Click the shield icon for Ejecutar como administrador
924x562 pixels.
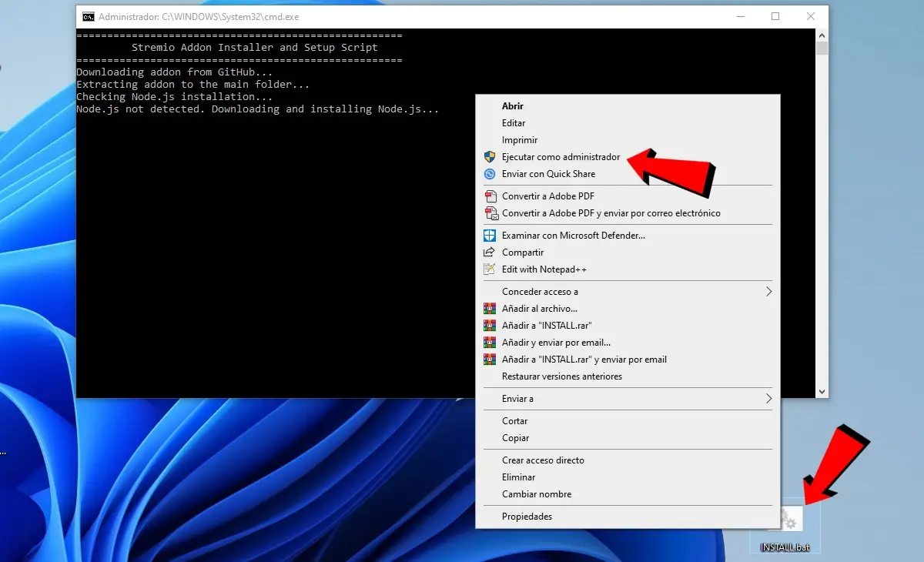(x=489, y=157)
